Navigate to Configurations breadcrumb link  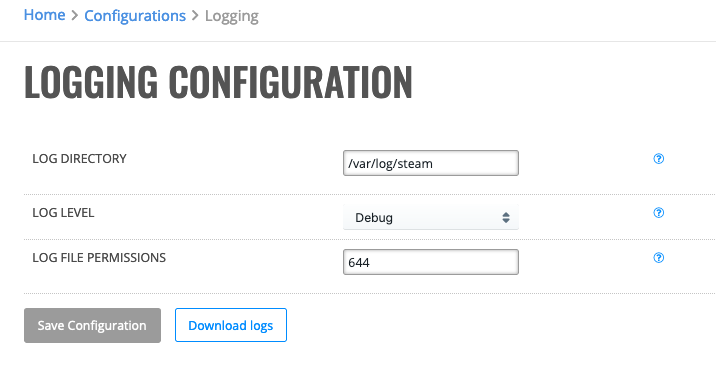point(135,16)
